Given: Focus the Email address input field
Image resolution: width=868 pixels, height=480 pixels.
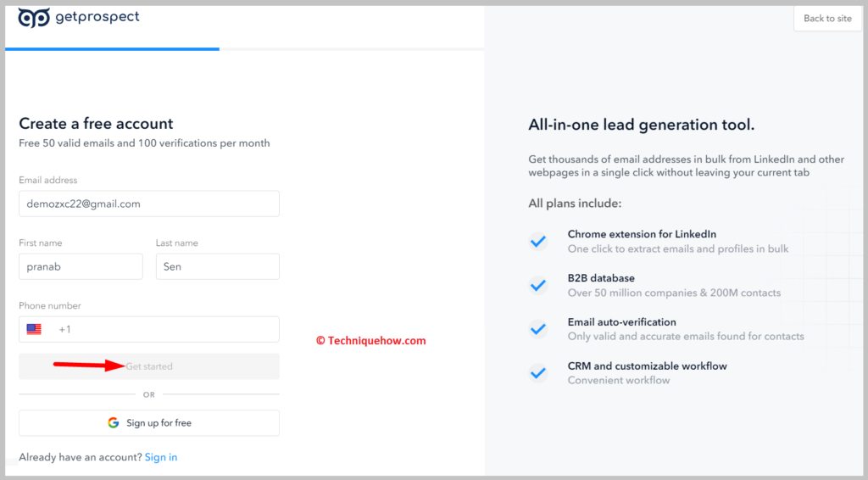Looking at the screenshot, I should pyautogui.click(x=149, y=204).
